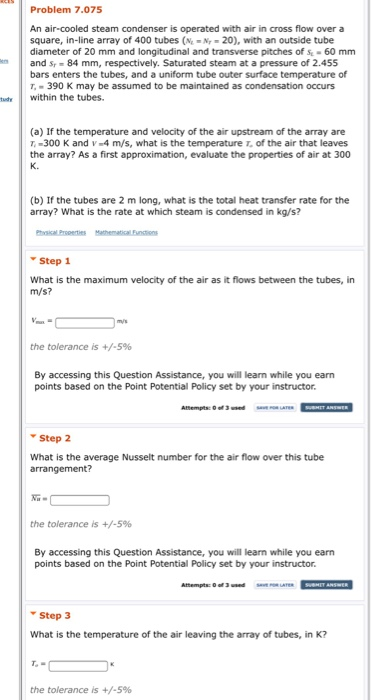This screenshot has height=700, width=371.
Task: Click Save for Later under Step 1
Action: tap(275, 408)
